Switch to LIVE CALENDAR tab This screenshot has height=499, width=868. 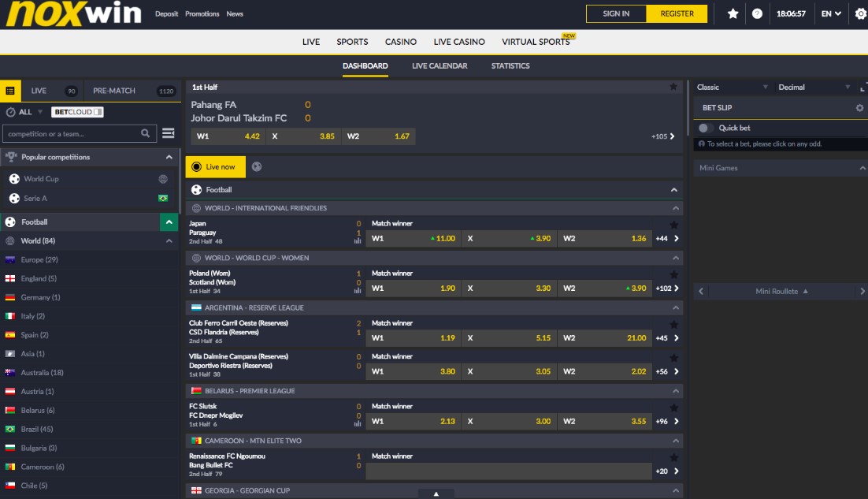click(440, 66)
